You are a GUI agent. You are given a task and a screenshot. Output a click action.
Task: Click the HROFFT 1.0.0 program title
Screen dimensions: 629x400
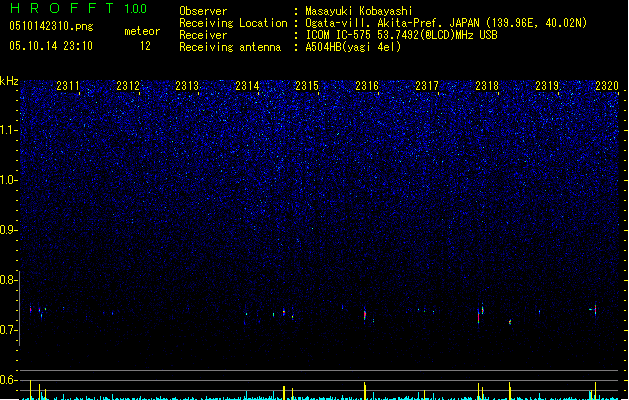78,8
